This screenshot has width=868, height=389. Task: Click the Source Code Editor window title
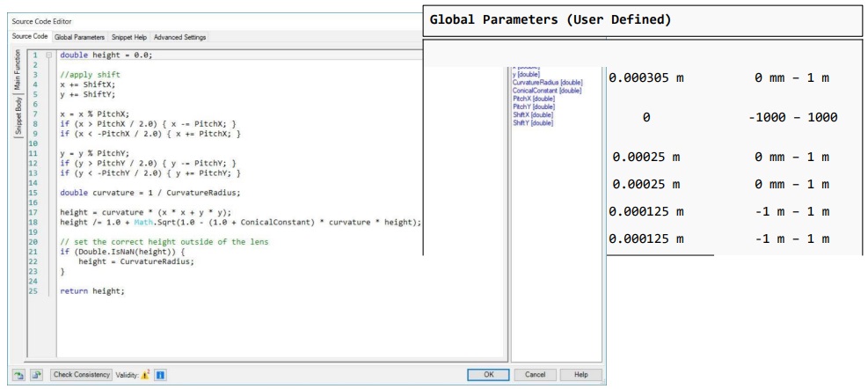click(41, 21)
